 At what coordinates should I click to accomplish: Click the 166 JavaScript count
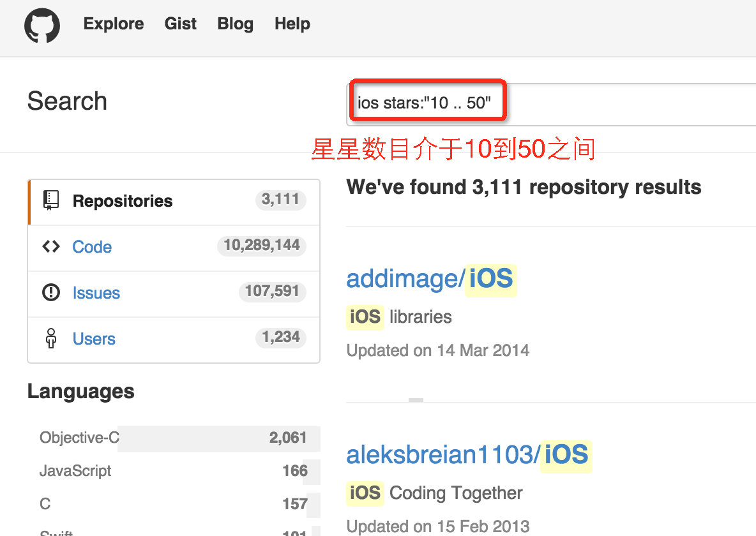(295, 471)
